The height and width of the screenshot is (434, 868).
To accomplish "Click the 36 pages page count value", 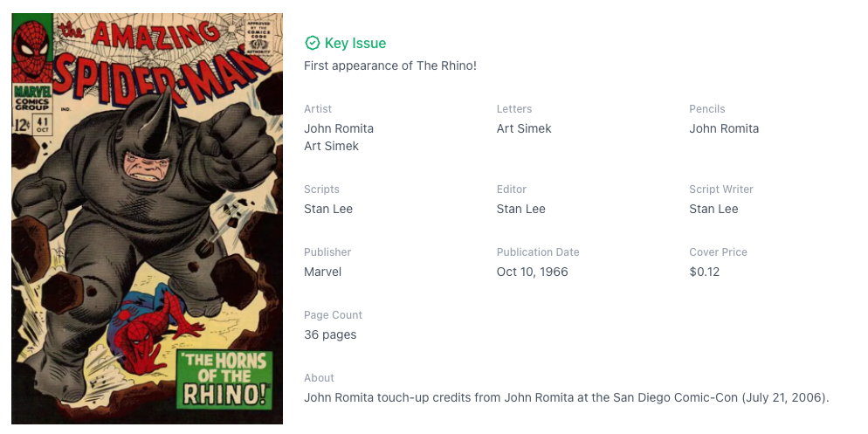I will coord(330,334).
